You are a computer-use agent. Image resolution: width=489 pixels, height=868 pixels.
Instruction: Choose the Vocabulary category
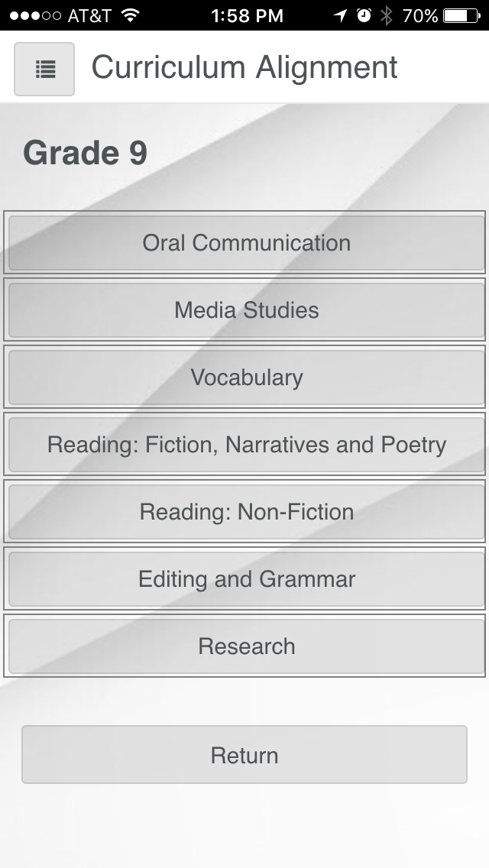point(247,377)
